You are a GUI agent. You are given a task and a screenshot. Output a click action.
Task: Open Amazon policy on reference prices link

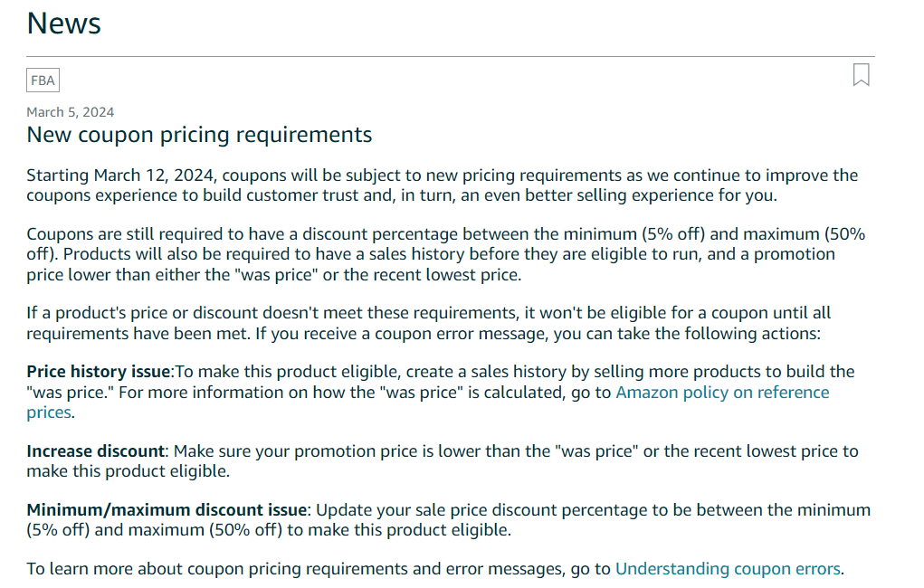(x=428, y=403)
